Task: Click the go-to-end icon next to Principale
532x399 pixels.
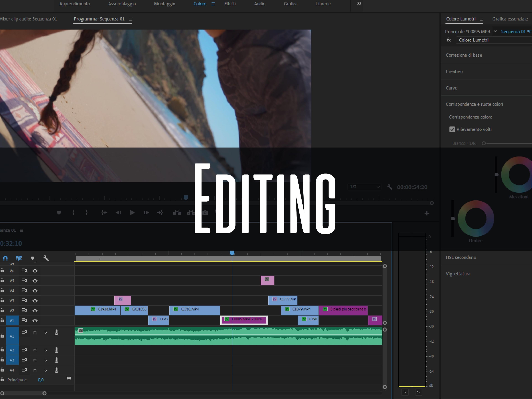Action: point(69,378)
